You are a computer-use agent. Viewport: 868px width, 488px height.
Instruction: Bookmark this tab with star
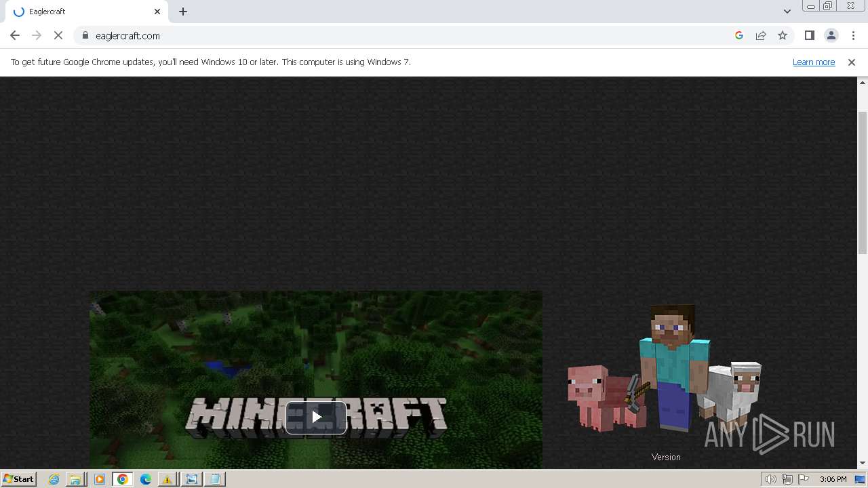tap(783, 35)
